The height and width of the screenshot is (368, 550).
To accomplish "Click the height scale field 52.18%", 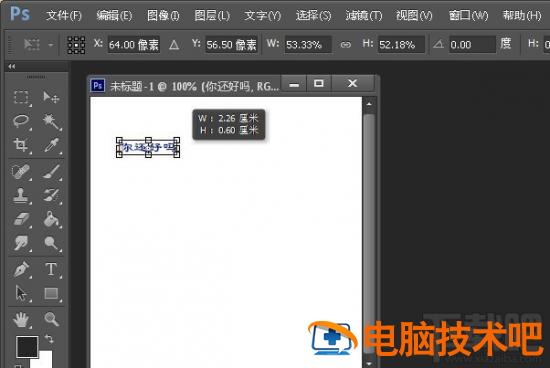I will 401,45.
